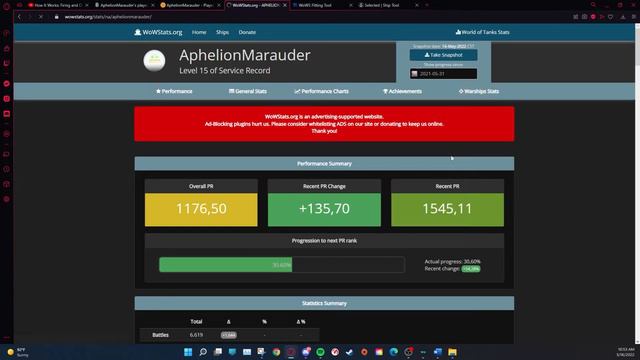640x360 pixels.
Task: Click the green PR rank progress bar
Action: click(x=225, y=265)
